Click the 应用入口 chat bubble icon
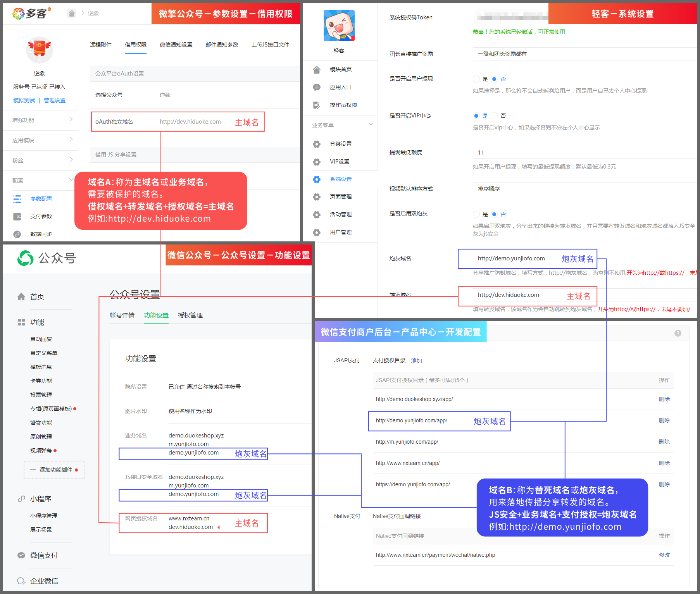Screen dimensions: 700x594 tap(317, 88)
